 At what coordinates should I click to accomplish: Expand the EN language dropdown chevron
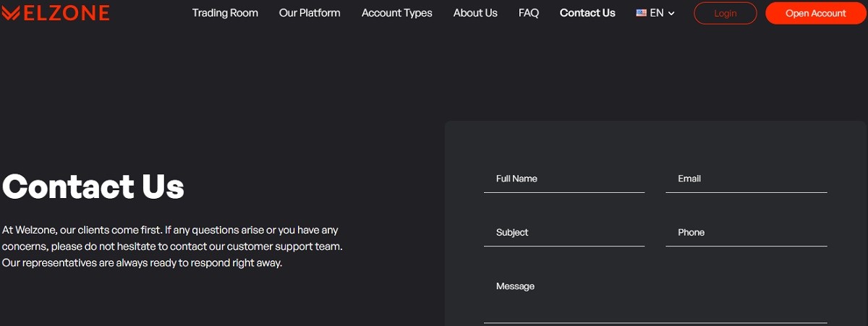[x=671, y=14]
